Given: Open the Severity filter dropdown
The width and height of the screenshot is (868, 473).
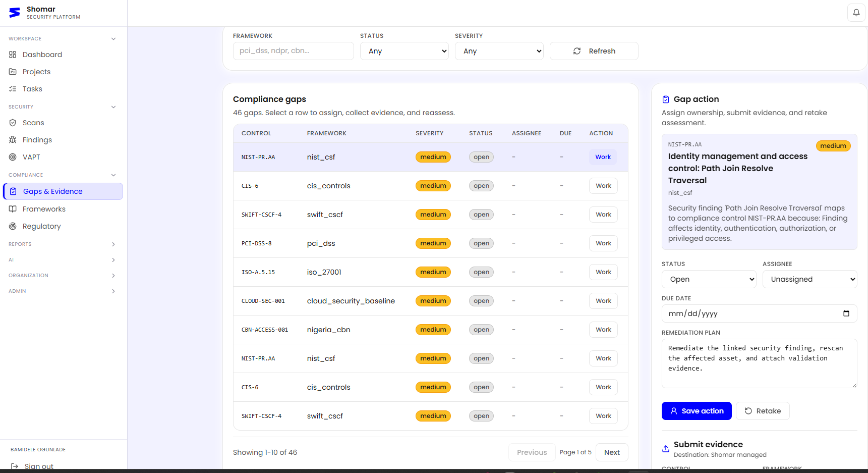Looking at the screenshot, I should coord(499,51).
